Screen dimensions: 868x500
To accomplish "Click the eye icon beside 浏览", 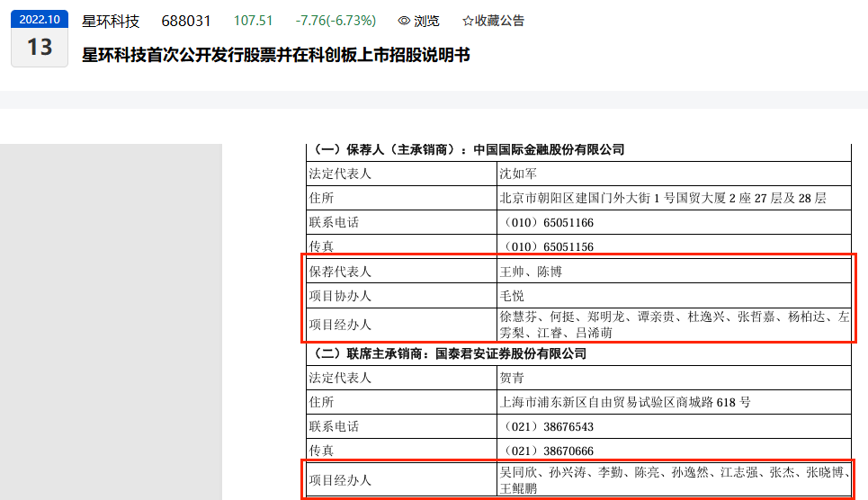I will point(404,21).
